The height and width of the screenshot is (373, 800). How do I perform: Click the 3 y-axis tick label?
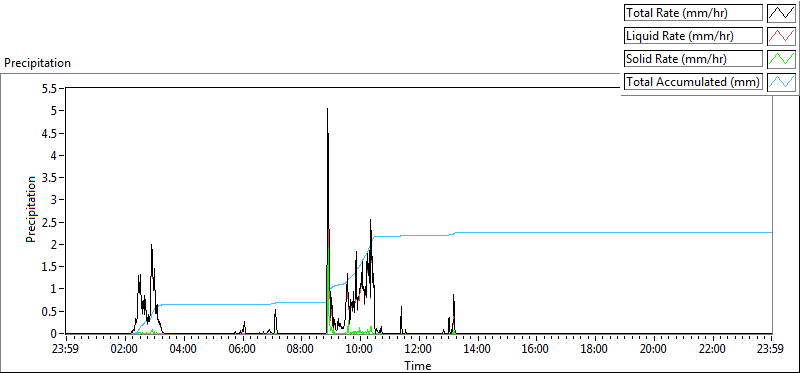(x=55, y=200)
